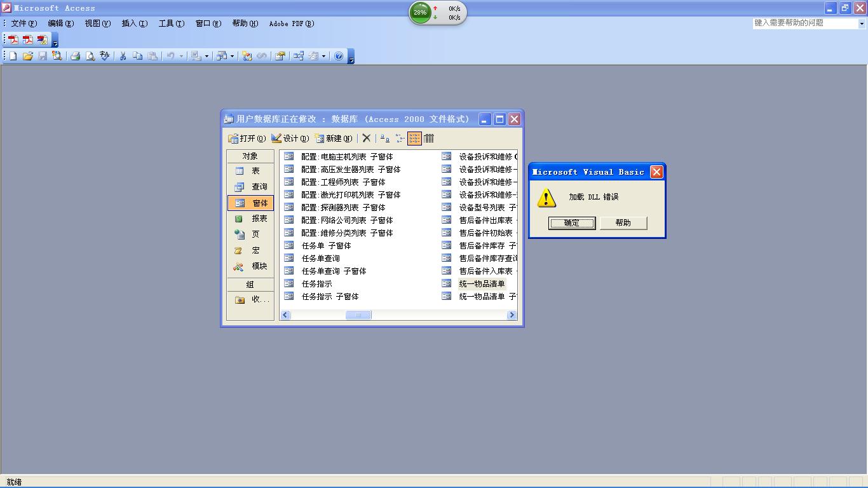Click the blue Help question mark icon
The image size is (868, 488).
[x=339, y=57]
